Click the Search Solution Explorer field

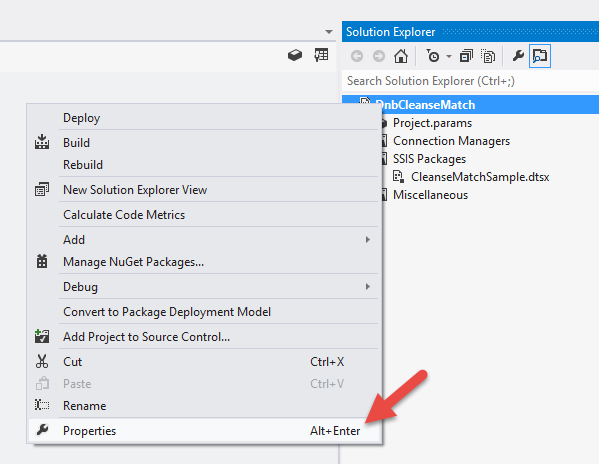[x=470, y=81]
